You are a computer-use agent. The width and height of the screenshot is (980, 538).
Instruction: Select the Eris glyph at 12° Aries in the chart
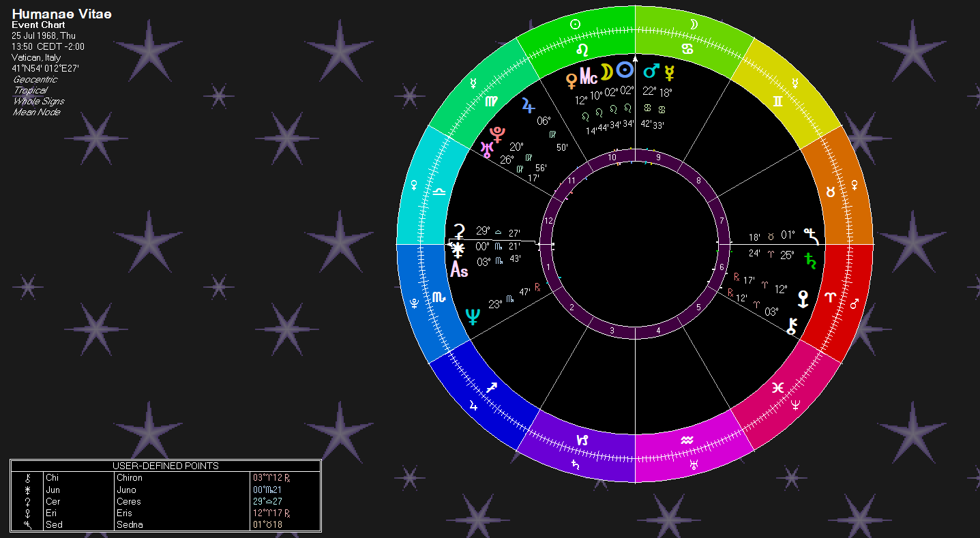tap(803, 299)
